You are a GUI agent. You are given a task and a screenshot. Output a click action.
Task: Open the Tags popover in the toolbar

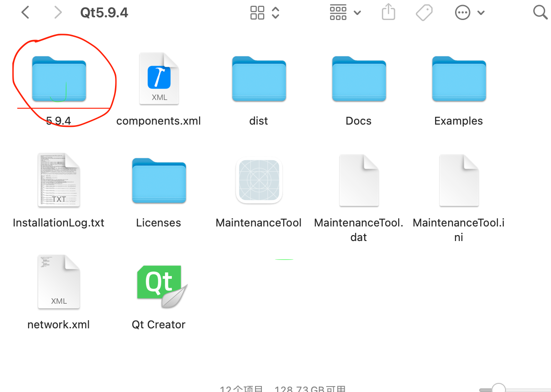[424, 12]
